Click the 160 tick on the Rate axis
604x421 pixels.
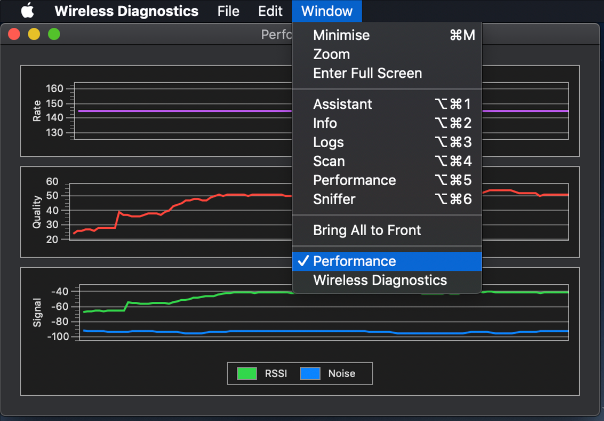[x=54, y=89]
